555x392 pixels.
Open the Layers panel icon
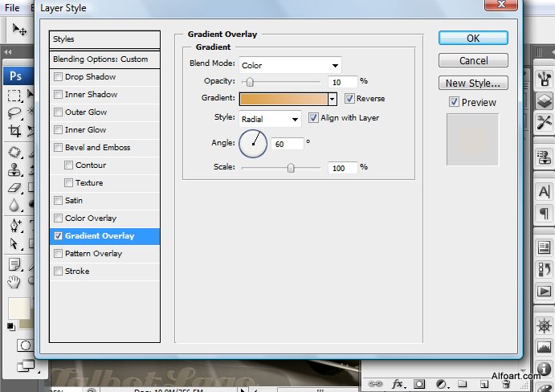pyautogui.click(x=545, y=102)
